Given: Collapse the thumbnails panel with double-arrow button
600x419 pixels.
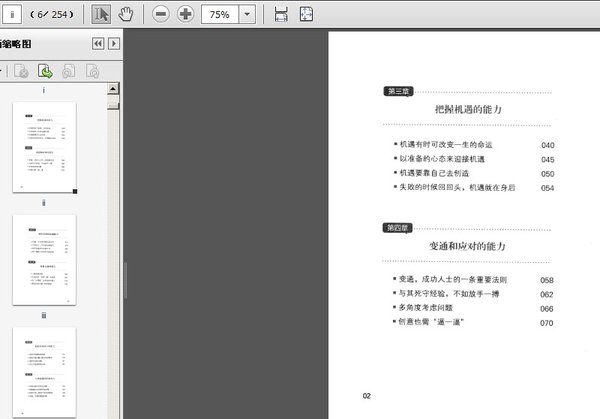Looking at the screenshot, I should 98,44.
